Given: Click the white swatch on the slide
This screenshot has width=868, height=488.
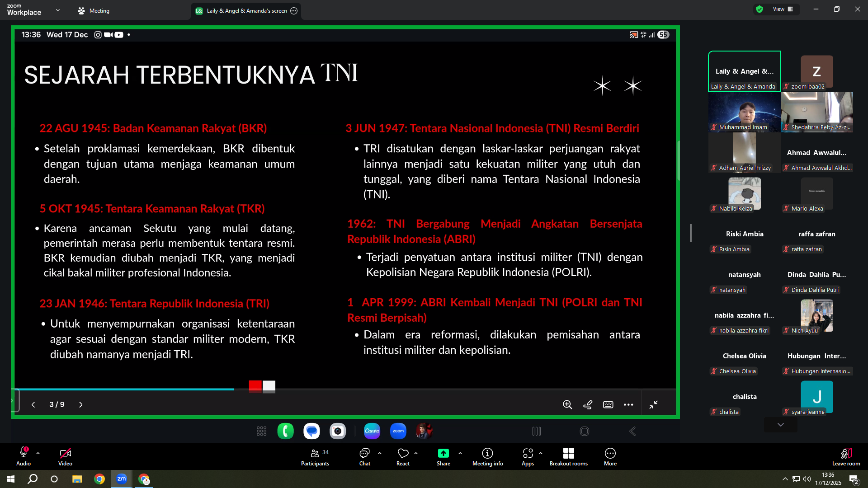Looking at the screenshot, I should pos(269,386).
